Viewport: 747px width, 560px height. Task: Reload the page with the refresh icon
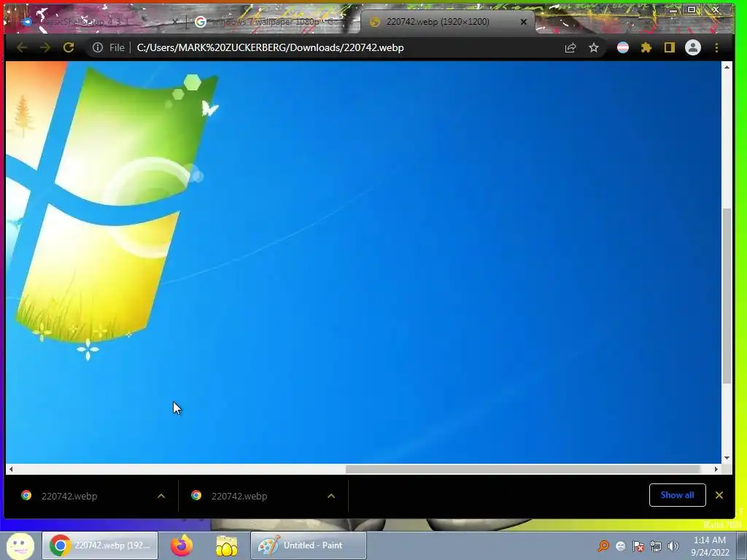[x=69, y=47]
